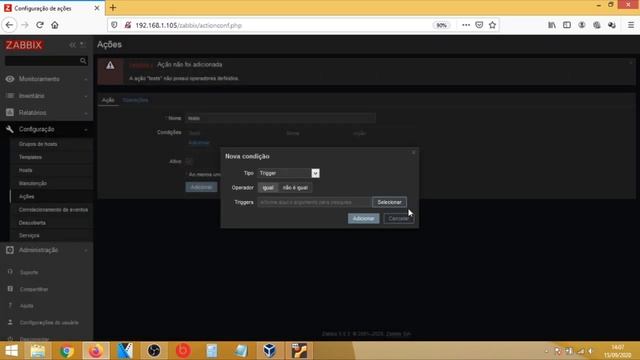
Task: Click the ZABBIX logo
Action: (x=24, y=45)
